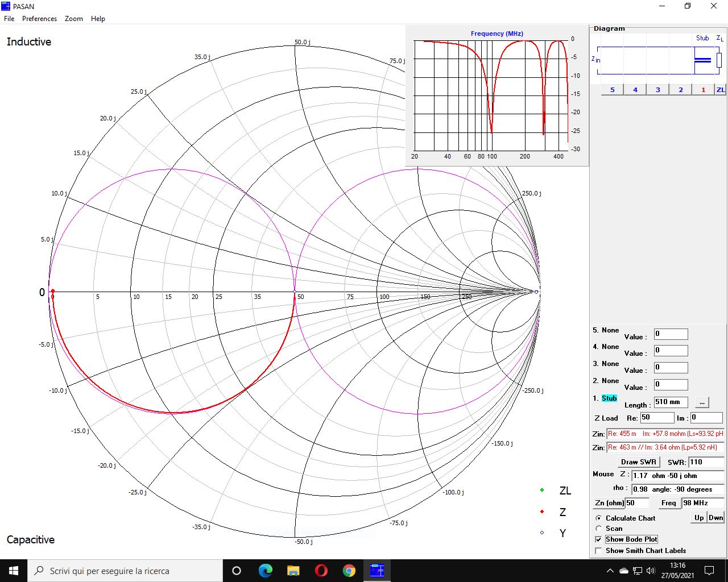Launch Opera browser from taskbar
The width and height of the screenshot is (728, 582).
pos(321,571)
